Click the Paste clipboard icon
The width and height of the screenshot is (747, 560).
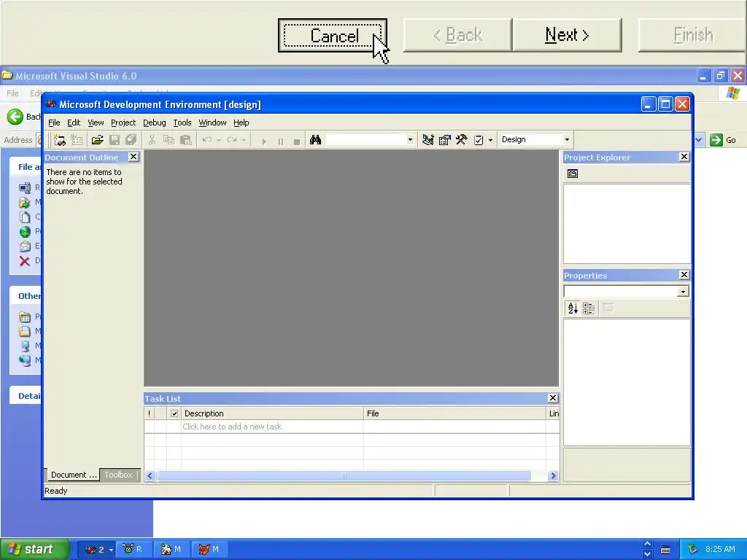[186, 140]
